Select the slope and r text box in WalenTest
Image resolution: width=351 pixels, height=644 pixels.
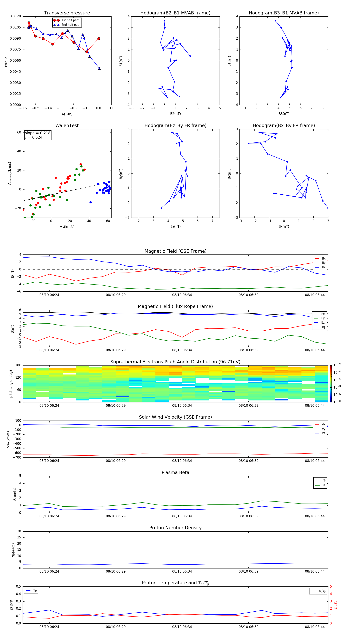click(38, 135)
